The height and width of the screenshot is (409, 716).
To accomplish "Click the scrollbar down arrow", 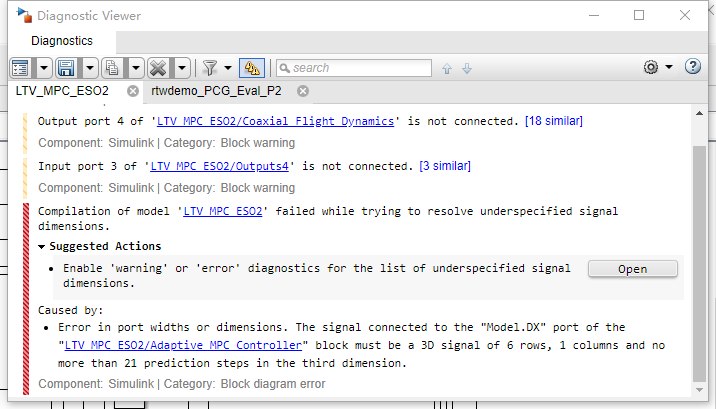I will (699, 390).
